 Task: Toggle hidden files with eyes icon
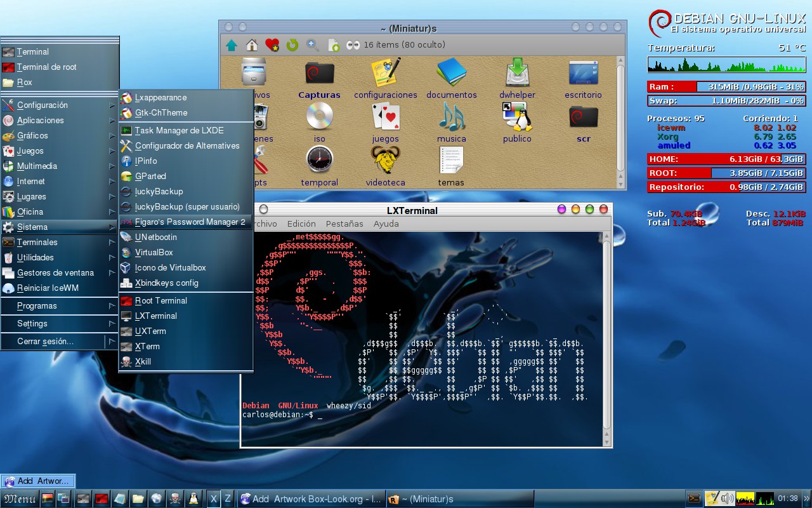353,45
